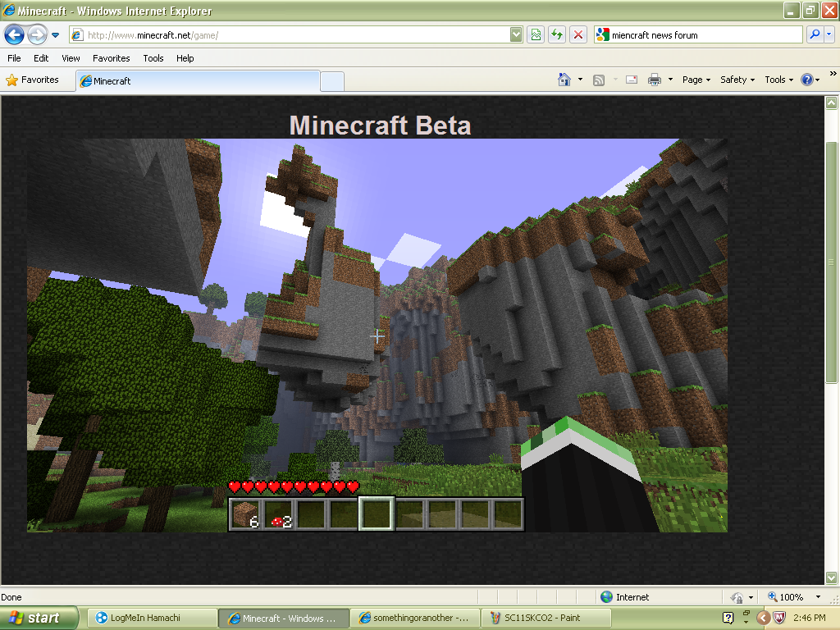Go back with the browser Back arrow
The height and width of the screenshot is (630, 840).
pos(14,35)
